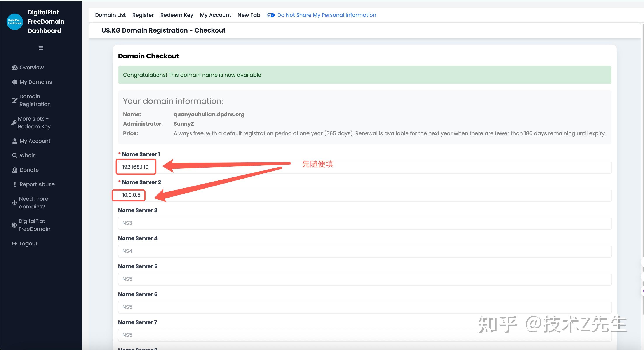Open the DigitalPlat FreeDomain logo

14,22
